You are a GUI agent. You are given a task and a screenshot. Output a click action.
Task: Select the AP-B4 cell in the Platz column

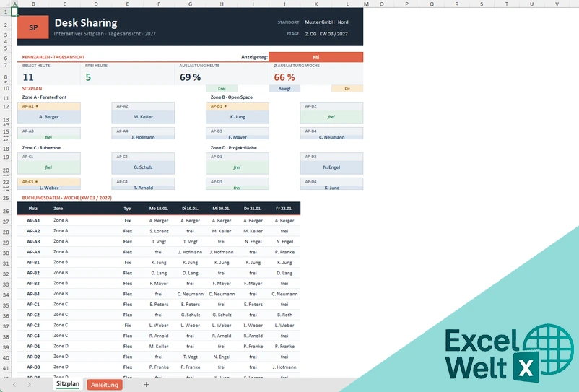click(x=33, y=294)
